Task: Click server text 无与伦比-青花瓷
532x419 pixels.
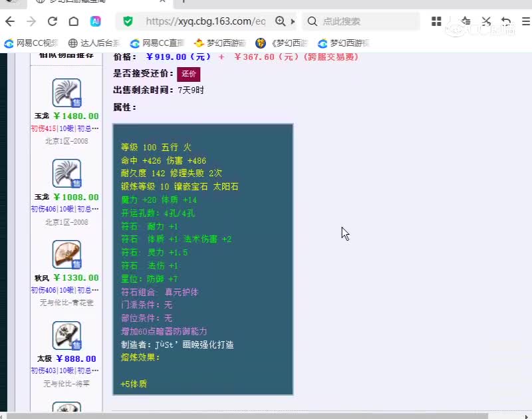Action: tap(66, 303)
